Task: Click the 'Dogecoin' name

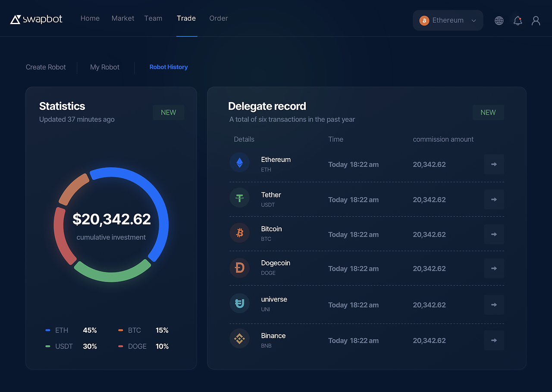Action: coord(276,263)
